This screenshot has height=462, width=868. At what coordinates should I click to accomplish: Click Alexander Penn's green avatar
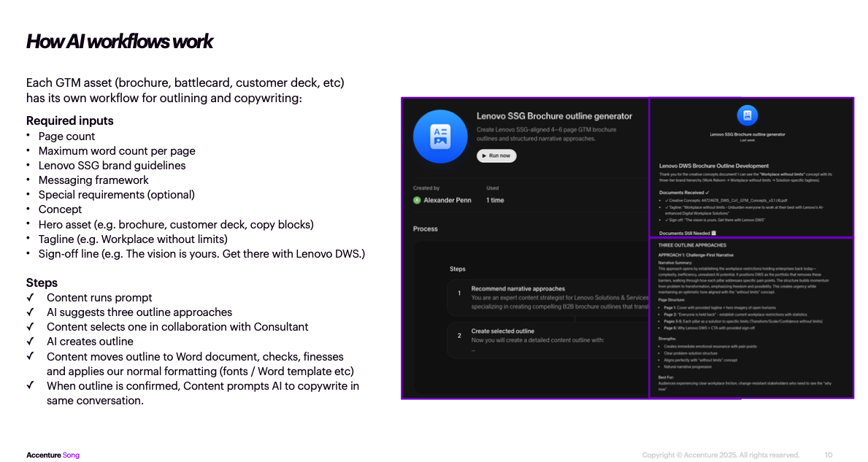click(x=417, y=200)
